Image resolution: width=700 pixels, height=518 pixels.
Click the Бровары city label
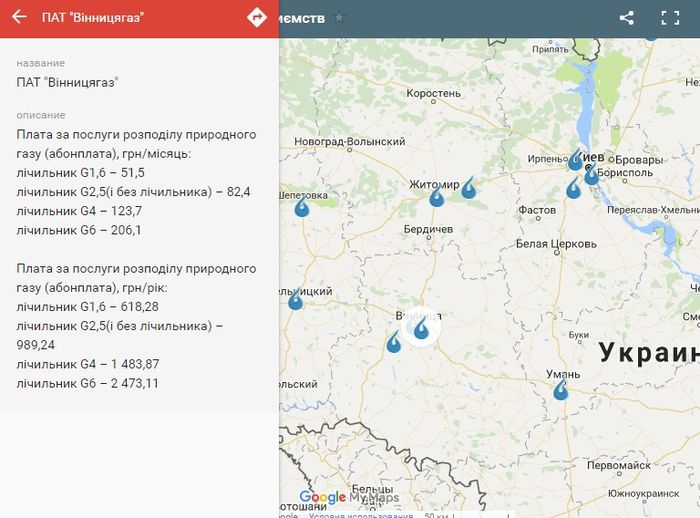(x=639, y=160)
